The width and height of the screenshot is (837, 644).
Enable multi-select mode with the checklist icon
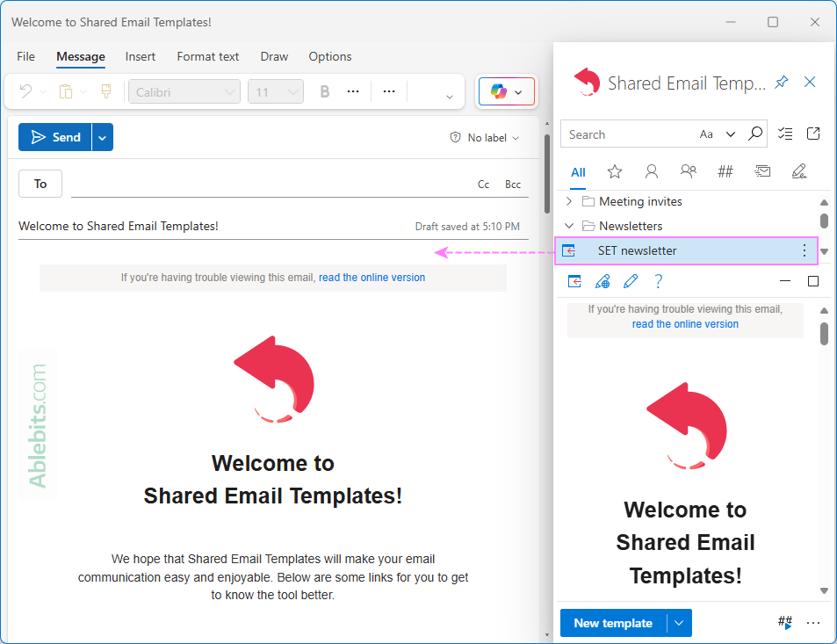click(786, 133)
